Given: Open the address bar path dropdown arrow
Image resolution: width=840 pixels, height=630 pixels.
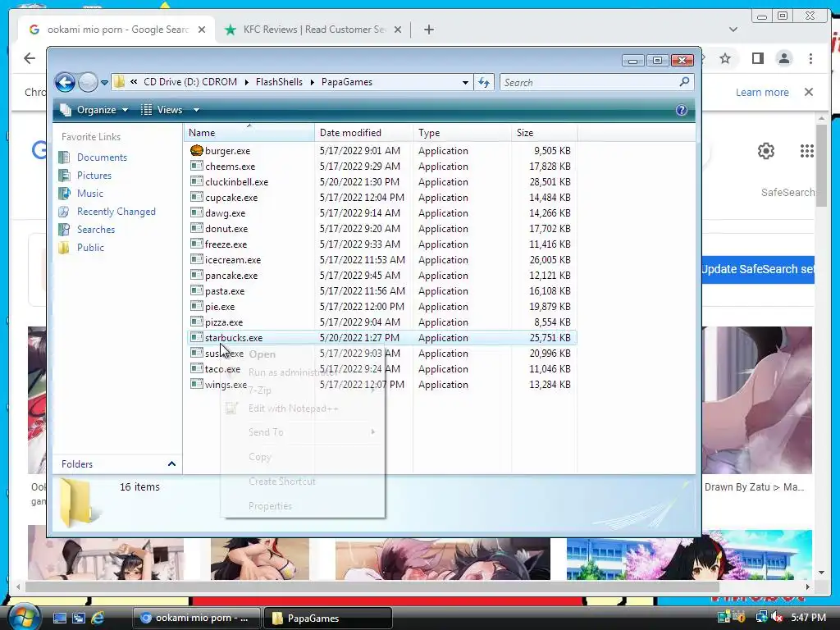Looking at the screenshot, I should [465, 83].
